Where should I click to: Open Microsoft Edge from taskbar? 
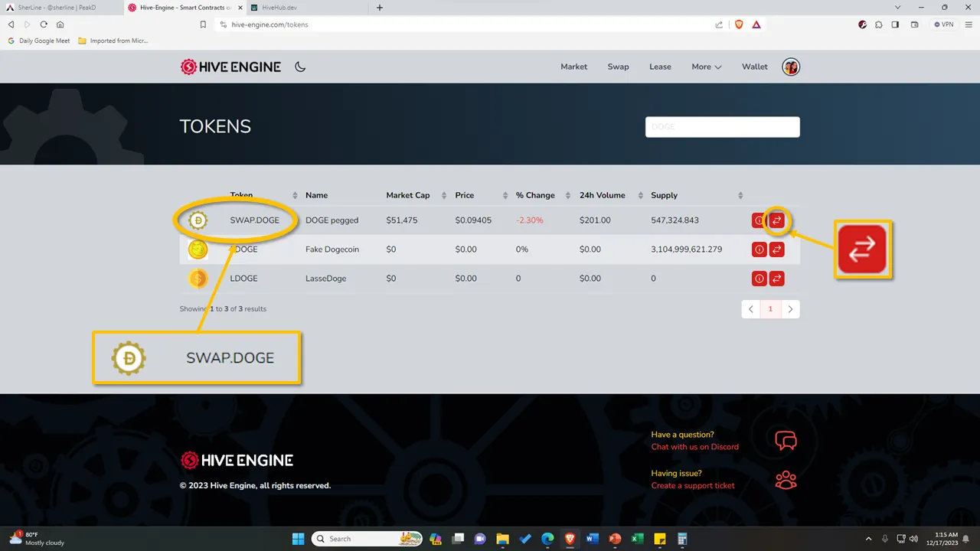[x=547, y=539]
